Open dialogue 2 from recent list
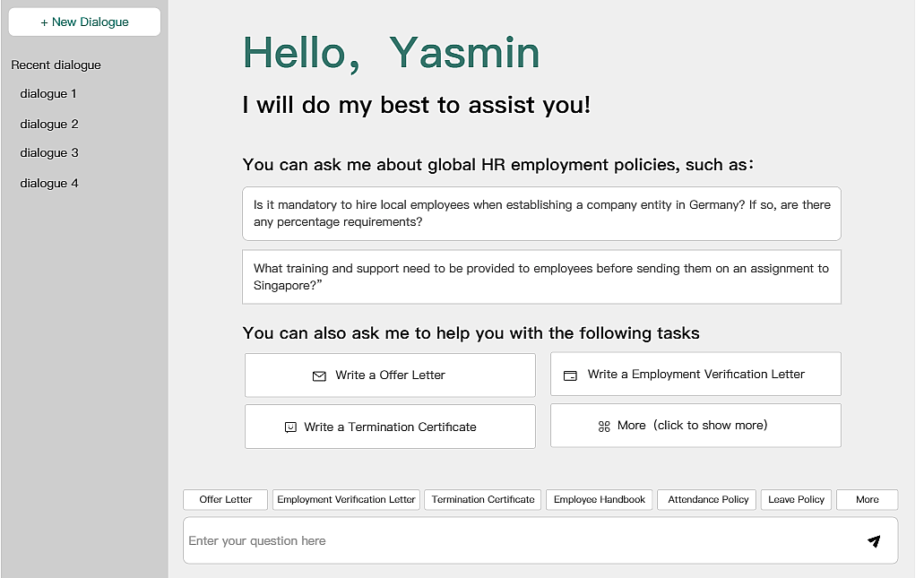924x578 pixels. point(49,125)
